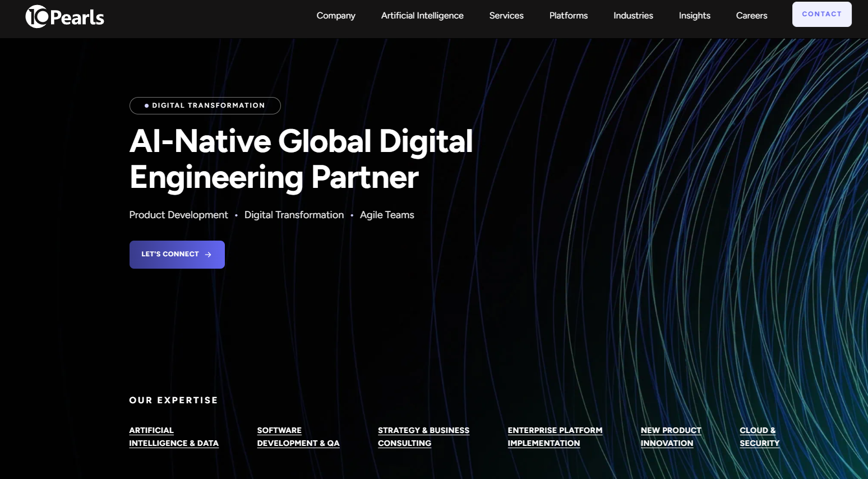This screenshot has height=479, width=868.
Task: Open Strategy & Business Consulting link
Action: tap(423, 437)
